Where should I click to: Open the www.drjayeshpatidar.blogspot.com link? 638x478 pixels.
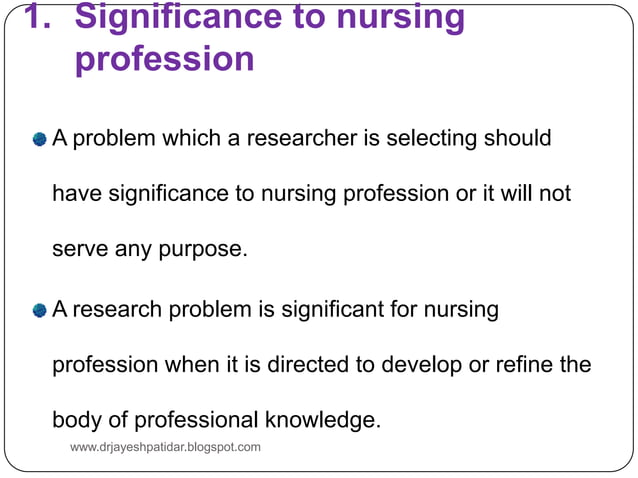[x=165, y=447]
